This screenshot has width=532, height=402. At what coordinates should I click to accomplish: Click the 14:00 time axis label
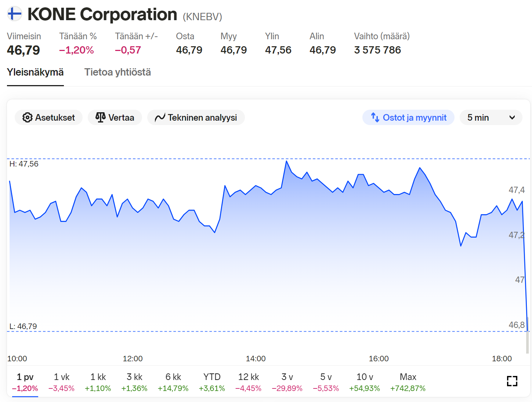click(x=256, y=359)
